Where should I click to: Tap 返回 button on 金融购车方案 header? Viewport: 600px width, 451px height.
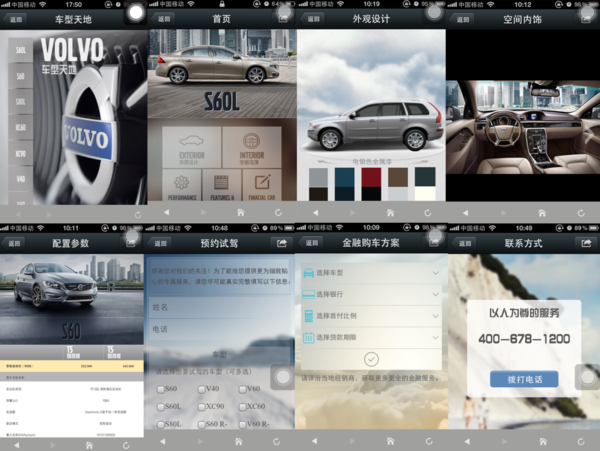point(311,243)
